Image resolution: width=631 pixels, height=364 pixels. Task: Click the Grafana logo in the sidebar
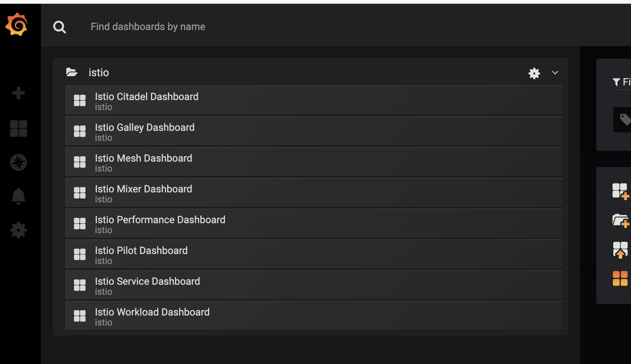(16, 24)
